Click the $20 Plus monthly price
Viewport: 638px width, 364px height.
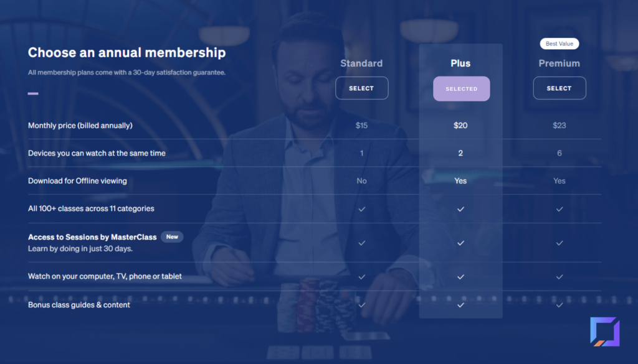click(x=460, y=125)
